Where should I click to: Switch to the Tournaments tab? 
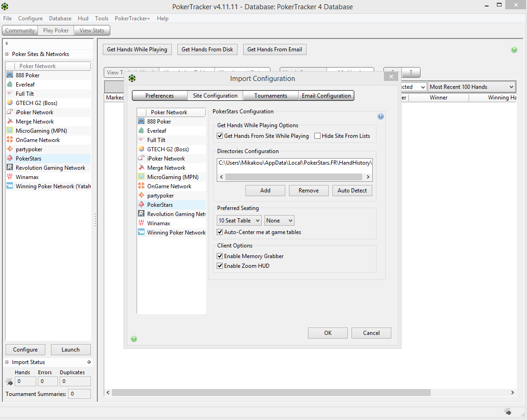[270, 96]
